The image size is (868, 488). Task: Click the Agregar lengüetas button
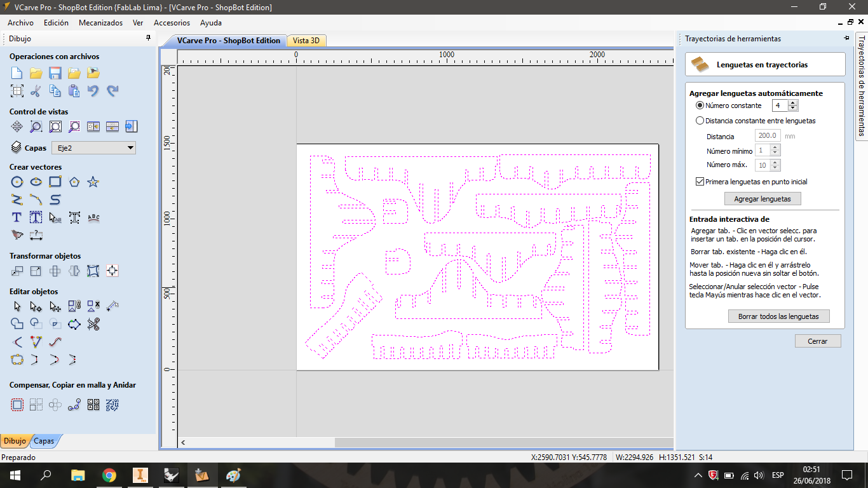tap(763, 199)
